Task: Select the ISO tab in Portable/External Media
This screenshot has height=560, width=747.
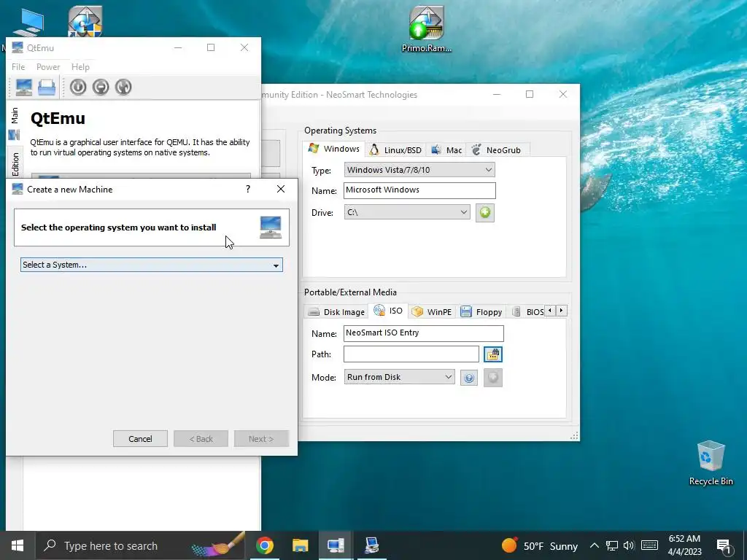Action: click(x=388, y=311)
